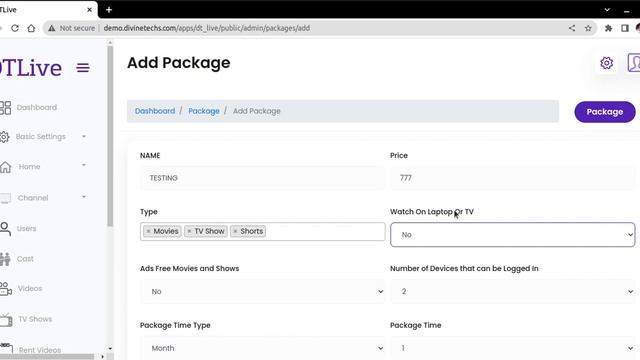640x360 pixels.
Task: Click into the NAME field containing TESTING
Action: click(x=262, y=178)
